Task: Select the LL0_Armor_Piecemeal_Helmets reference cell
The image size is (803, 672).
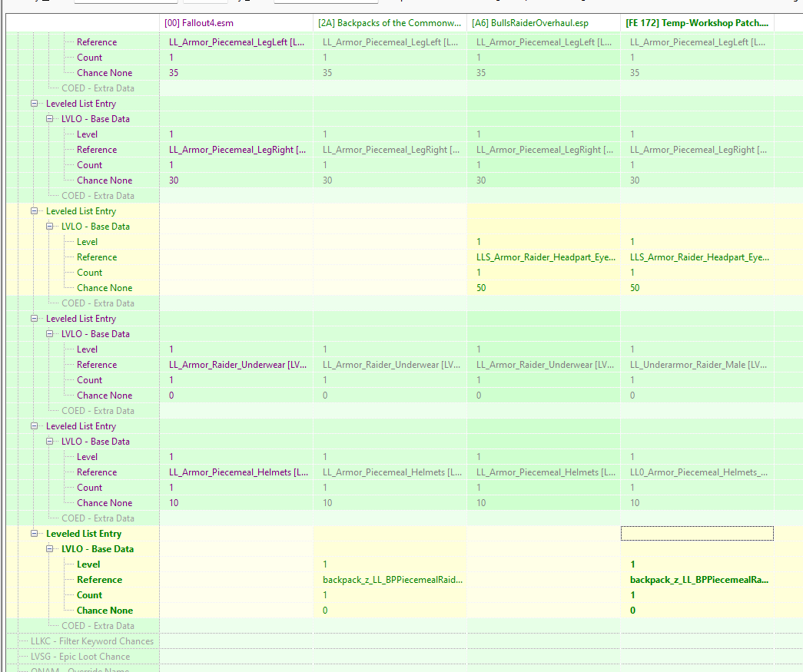Action: coord(698,472)
